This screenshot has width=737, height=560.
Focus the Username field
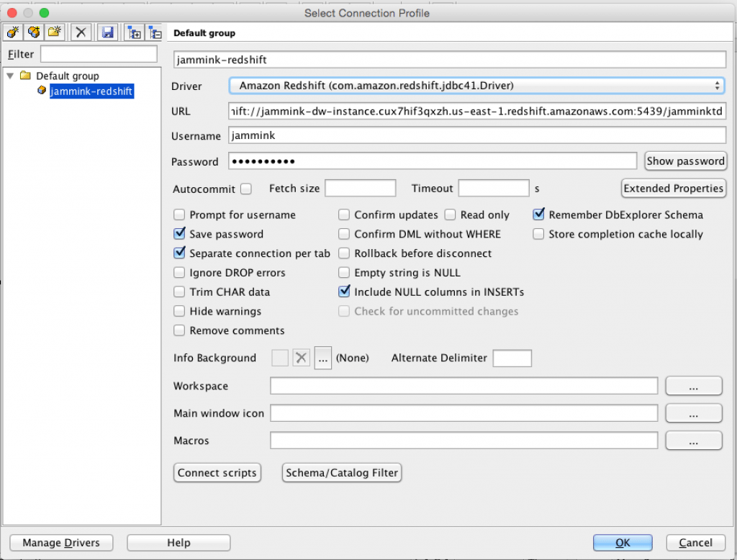point(477,135)
